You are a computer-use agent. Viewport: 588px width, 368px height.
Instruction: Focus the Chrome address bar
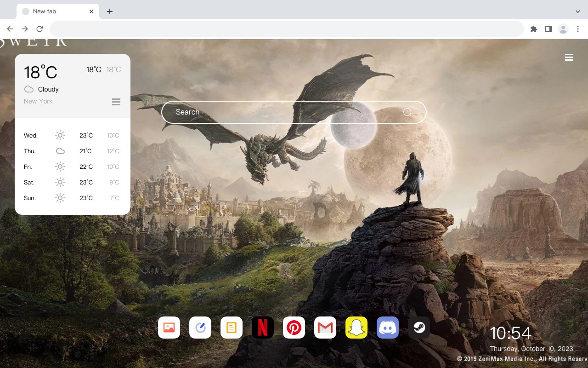(287, 29)
